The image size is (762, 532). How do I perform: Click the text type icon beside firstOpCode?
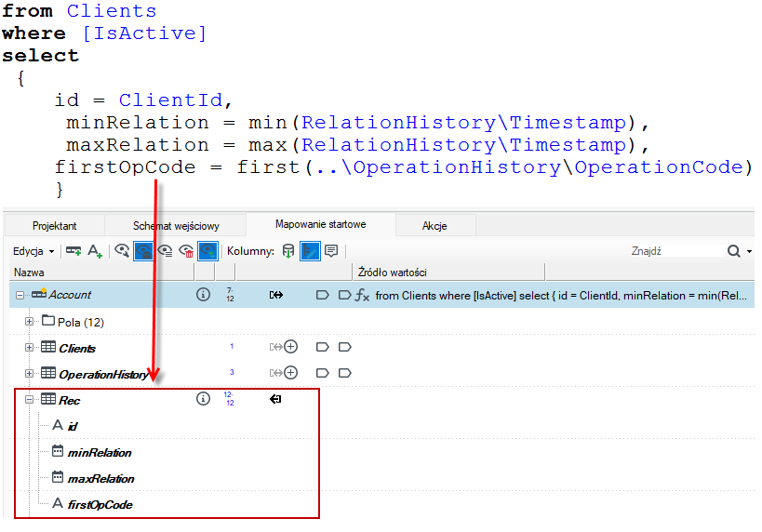58,503
